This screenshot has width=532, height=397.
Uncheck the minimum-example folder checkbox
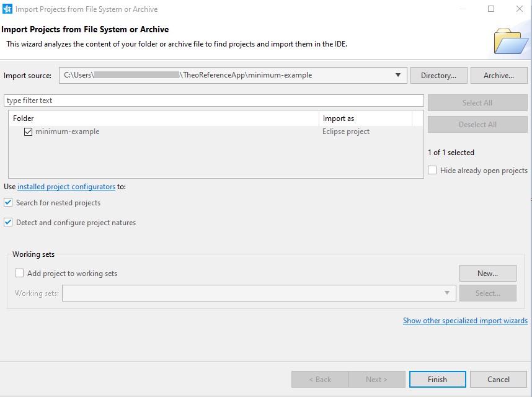pos(28,132)
